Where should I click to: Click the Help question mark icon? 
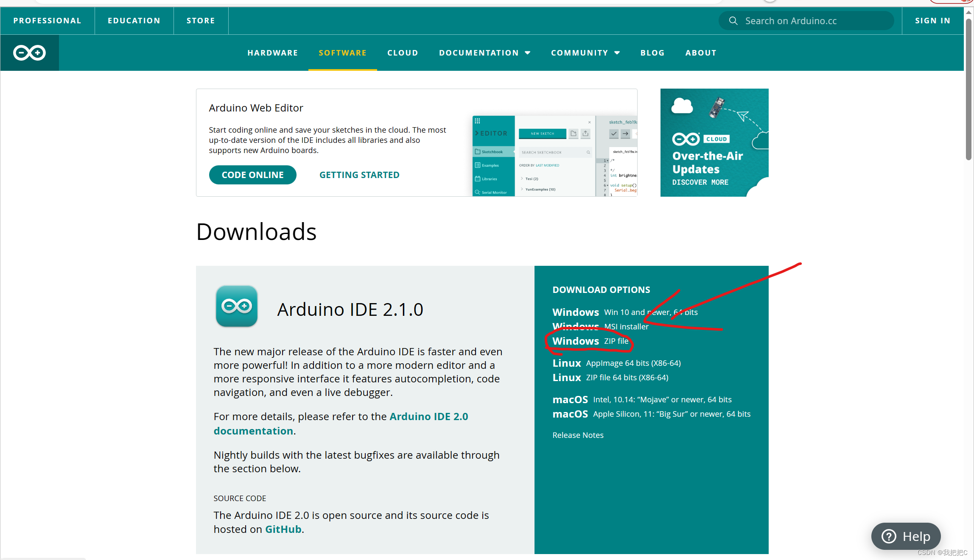[x=889, y=536]
